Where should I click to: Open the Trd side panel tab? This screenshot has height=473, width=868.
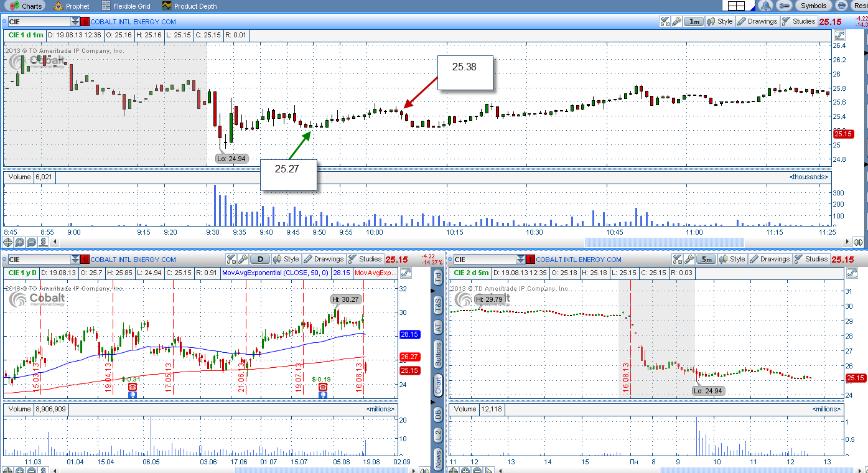439,278
